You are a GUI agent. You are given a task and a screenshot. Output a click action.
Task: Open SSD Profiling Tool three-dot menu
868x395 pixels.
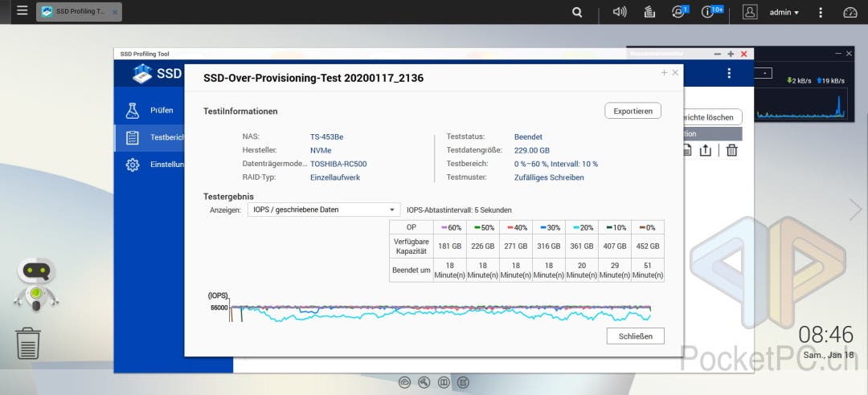(729, 73)
